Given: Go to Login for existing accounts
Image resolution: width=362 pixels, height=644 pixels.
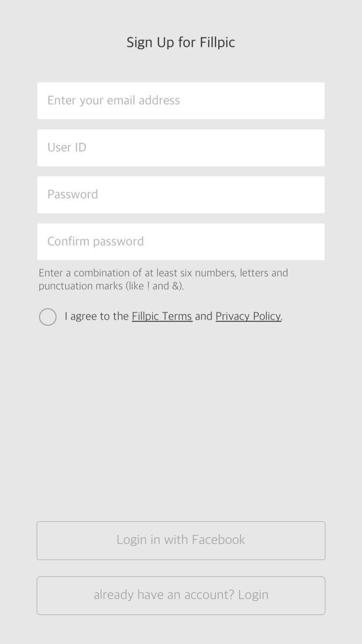Looking at the screenshot, I should click(181, 595).
